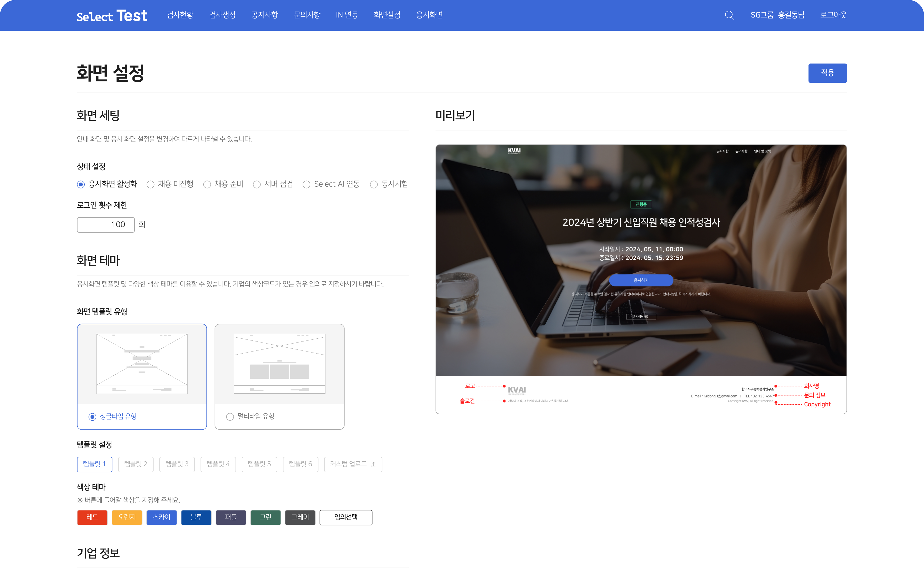The image size is (924, 570).
Task: Choose the 채용 준비 status option
Action: tap(207, 184)
